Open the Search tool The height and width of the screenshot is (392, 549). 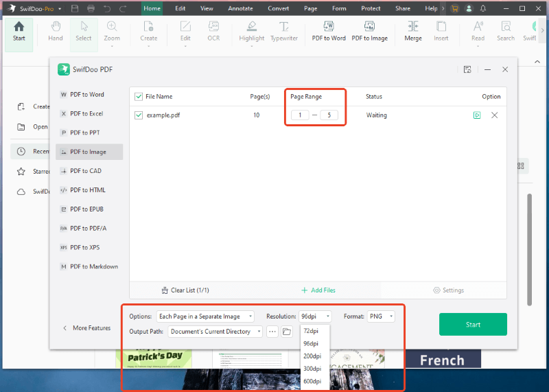[506, 32]
